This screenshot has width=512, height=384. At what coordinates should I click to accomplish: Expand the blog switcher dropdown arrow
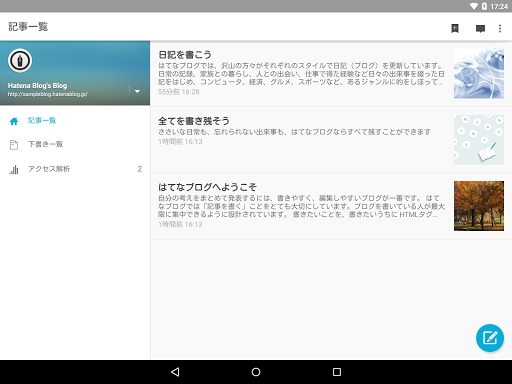coord(137,91)
